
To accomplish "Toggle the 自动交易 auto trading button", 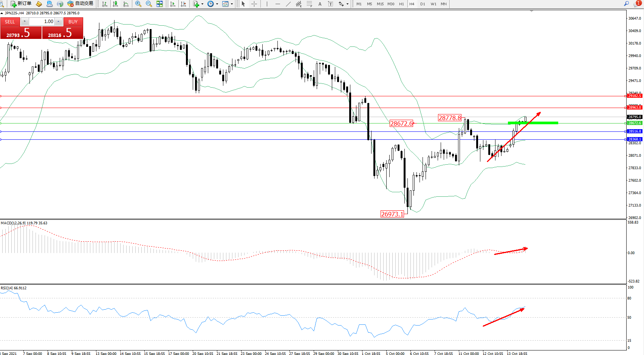I will [80, 4].
